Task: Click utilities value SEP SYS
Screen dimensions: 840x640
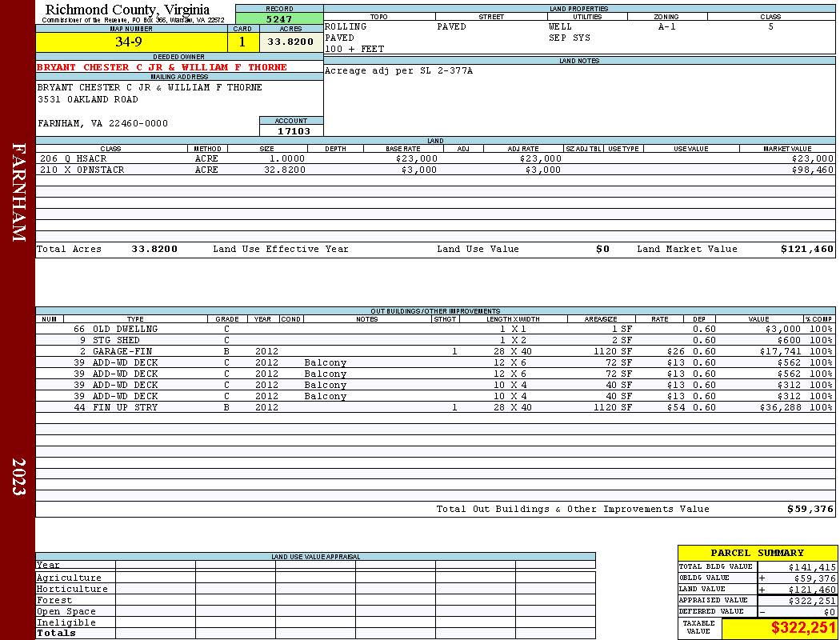Action: click(570, 38)
